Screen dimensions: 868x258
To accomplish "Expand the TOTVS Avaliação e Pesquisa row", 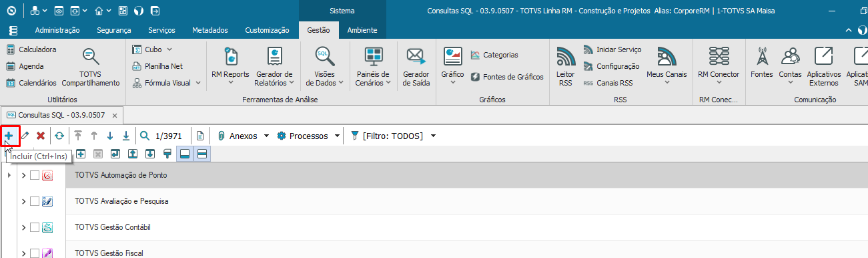I will tap(23, 201).
